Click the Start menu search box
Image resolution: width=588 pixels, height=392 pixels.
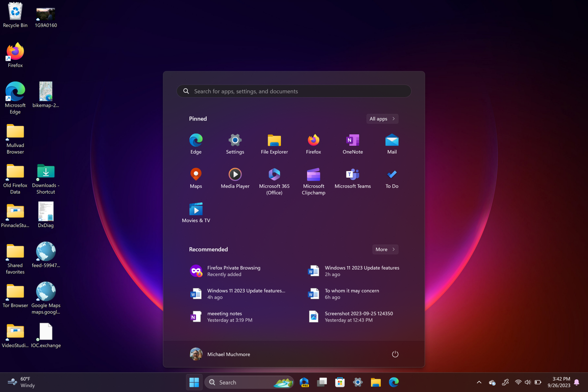pyautogui.click(x=294, y=91)
